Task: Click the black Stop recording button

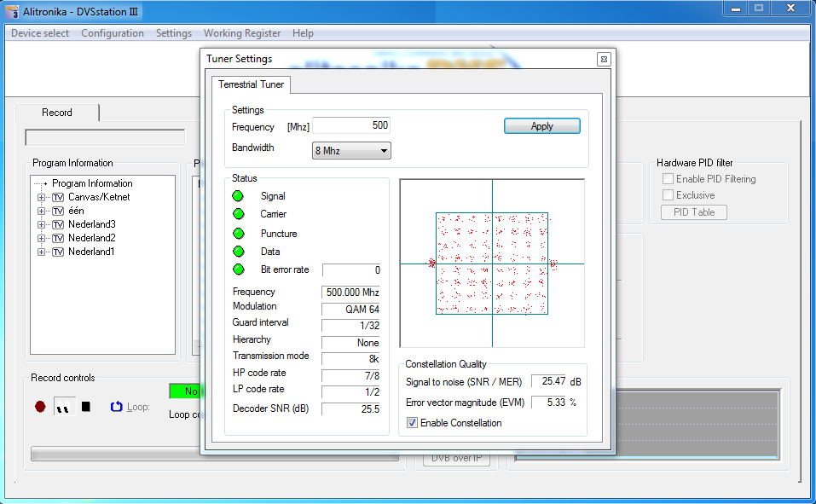Action: click(85, 407)
